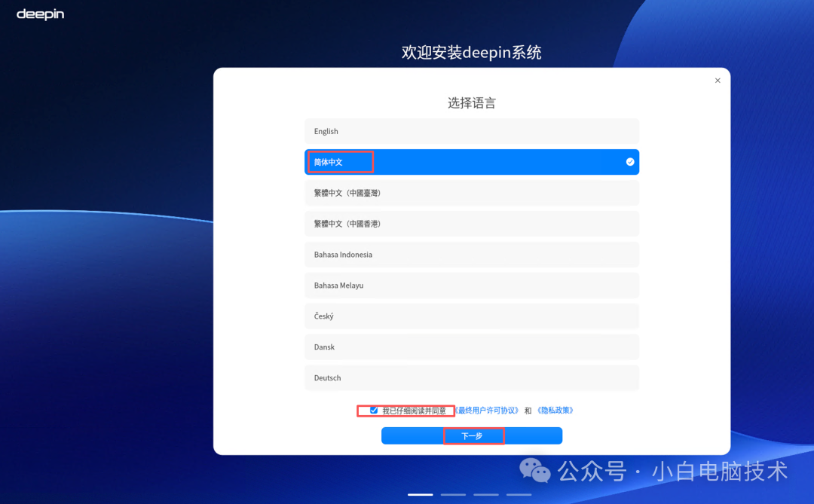Select Bahasa Melayu from language list
814x504 pixels.
coord(472,285)
